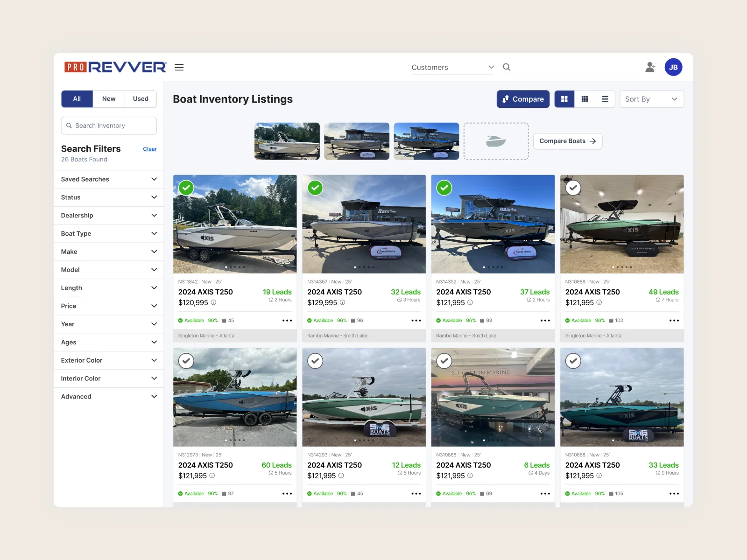Check the 60 Leads boat for comparison
The image size is (747, 560).
pyautogui.click(x=186, y=361)
